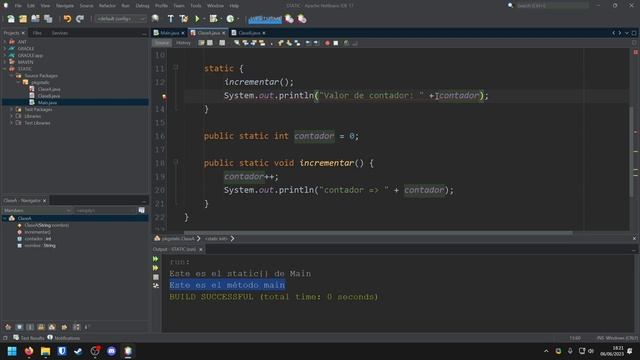The image size is (640, 360).
Task: Click the Stop square icon in Output panel
Action: pos(156,277)
